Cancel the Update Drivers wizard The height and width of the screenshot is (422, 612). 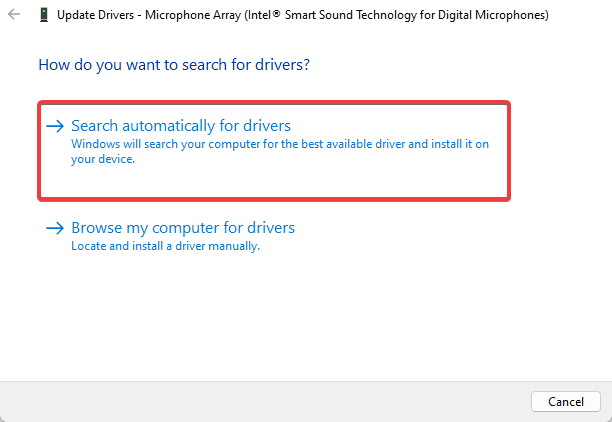pyautogui.click(x=566, y=401)
